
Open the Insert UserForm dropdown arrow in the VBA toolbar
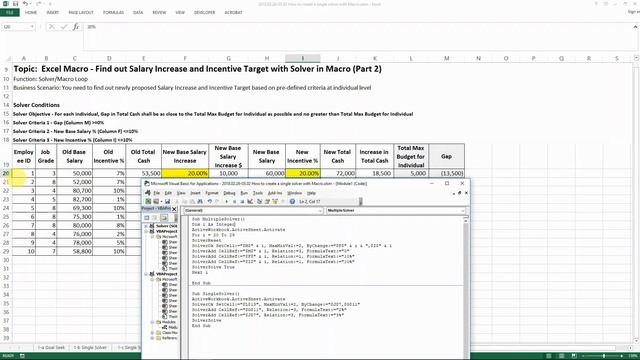pos(161,201)
